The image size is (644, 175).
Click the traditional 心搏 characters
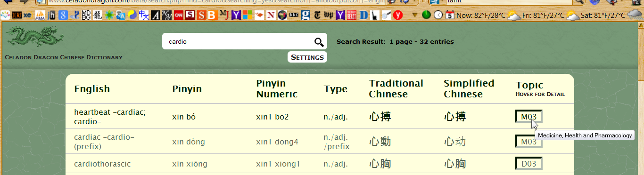tap(380, 117)
